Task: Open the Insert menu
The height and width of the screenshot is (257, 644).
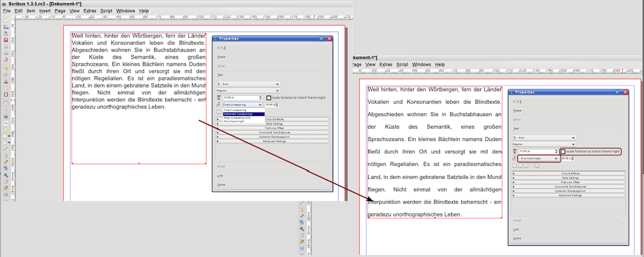Action: (45, 11)
